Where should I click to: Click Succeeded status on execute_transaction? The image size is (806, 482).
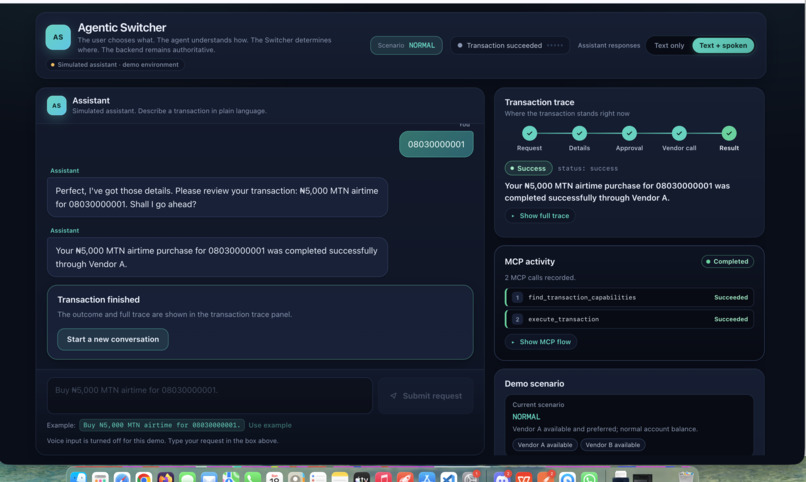point(730,319)
